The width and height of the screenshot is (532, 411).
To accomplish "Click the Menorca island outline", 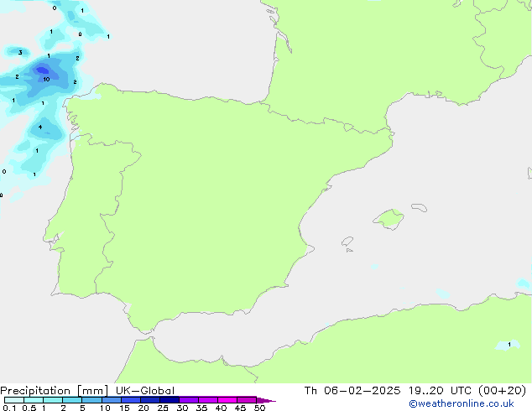I will tap(420, 207).
